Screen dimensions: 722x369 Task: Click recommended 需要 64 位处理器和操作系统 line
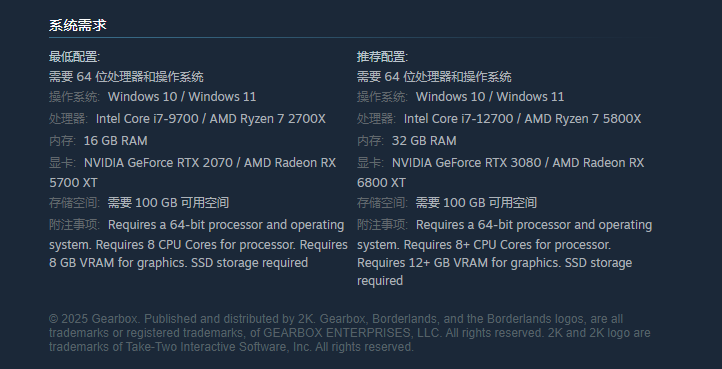434,77
